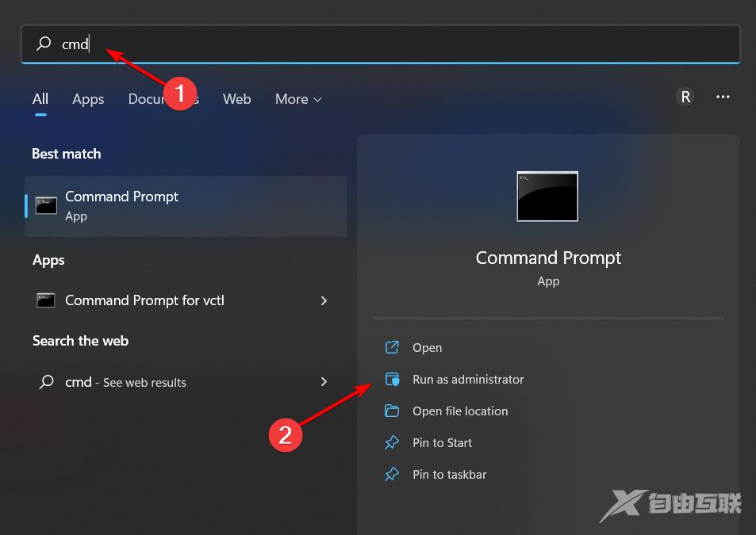This screenshot has width=756, height=535.
Task: Click the Command Prompt title in preview pane
Action: click(x=548, y=258)
